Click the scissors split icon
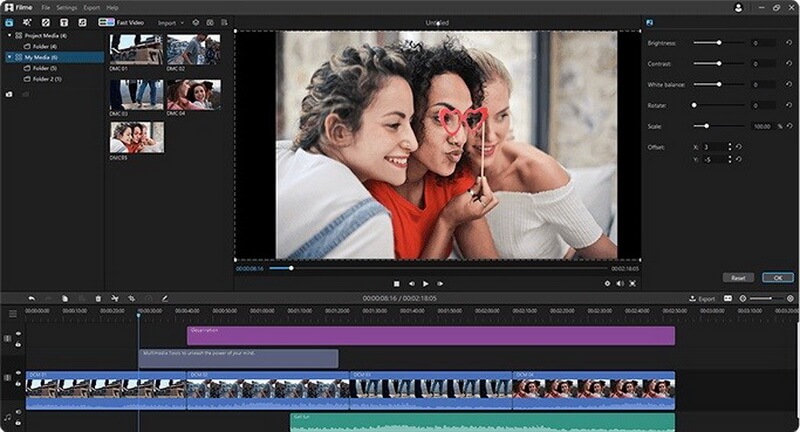The width and height of the screenshot is (800, 432). coord(115,298)
